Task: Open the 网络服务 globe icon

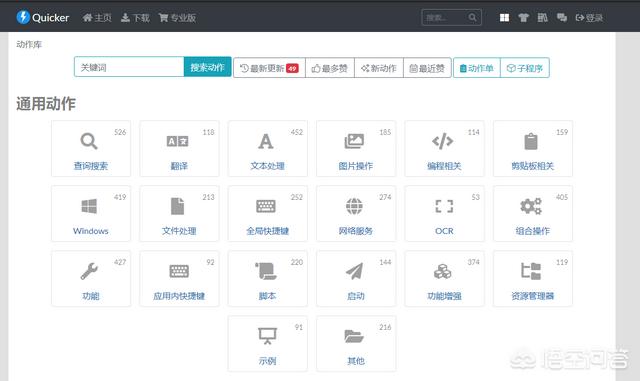Action: 354,206
